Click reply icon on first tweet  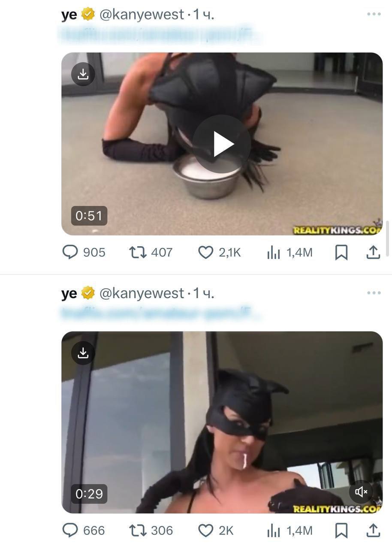pyautogui.click(x=70, y=252)
